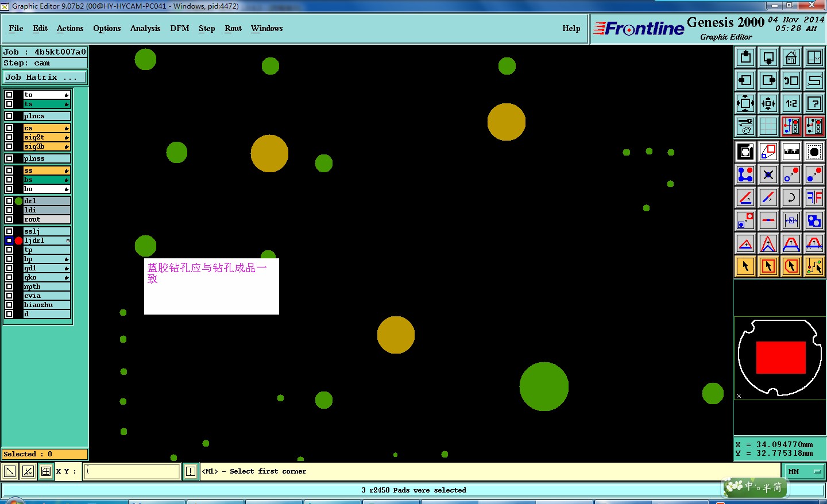
Task: Select the connected blue-red nodes tool
Action: (745, 175)
